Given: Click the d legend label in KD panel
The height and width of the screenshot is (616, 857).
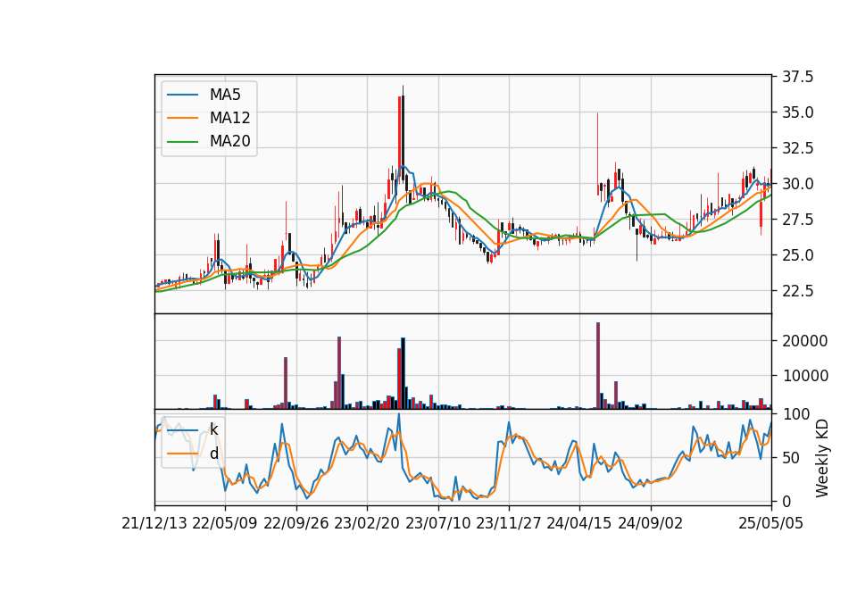Looking at the screenshot, I should (x=213, y=454).
